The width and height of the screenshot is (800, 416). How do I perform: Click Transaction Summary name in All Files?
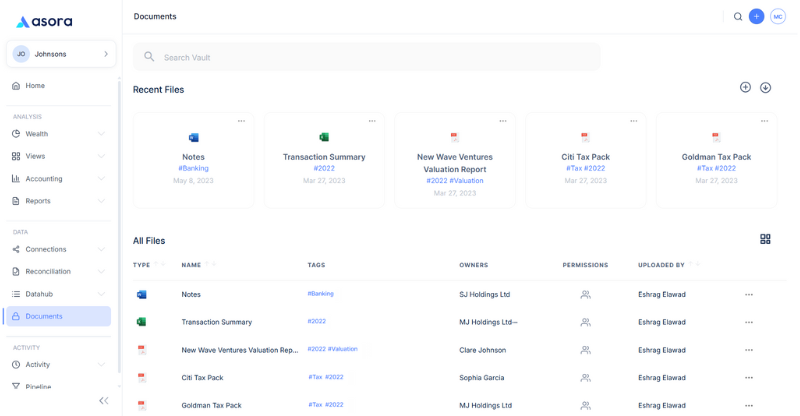point(216,322)
